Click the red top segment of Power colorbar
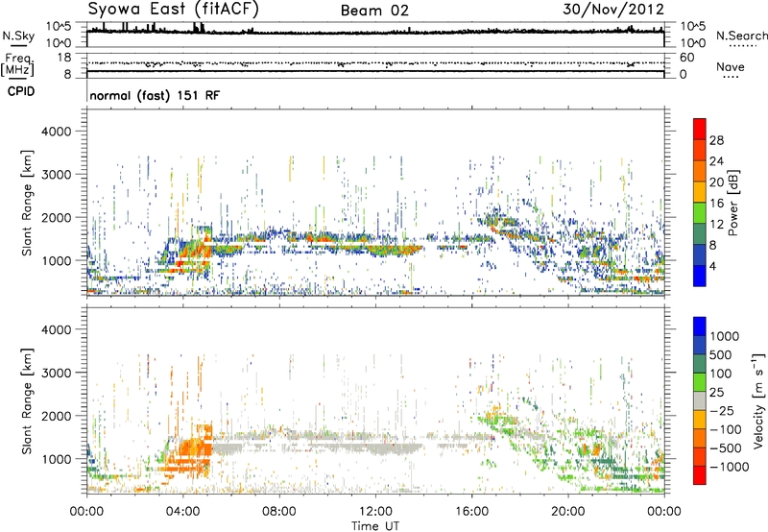This screenshot has width=768, height=532. (x=700, y=130)
